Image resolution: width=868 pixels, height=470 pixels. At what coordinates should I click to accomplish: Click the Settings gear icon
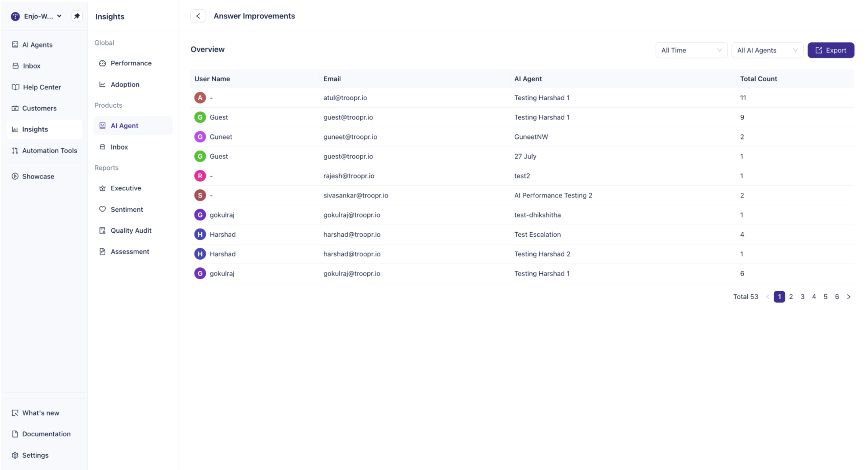(x=15, y=455)
